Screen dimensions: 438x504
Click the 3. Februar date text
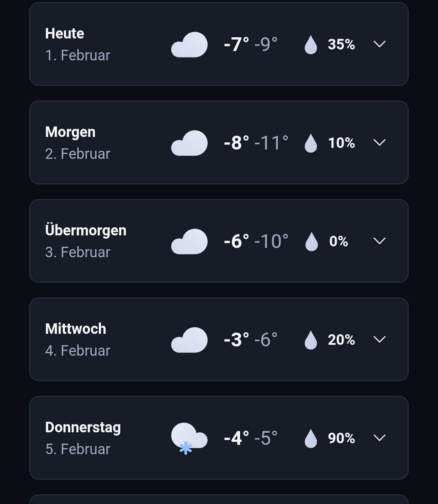click(78, 252)
